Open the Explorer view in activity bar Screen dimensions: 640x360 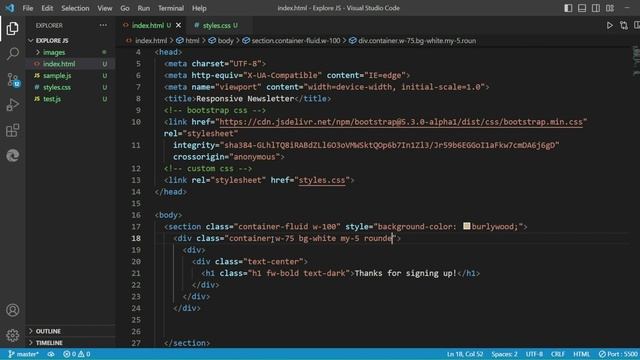(x=12, y=29)
